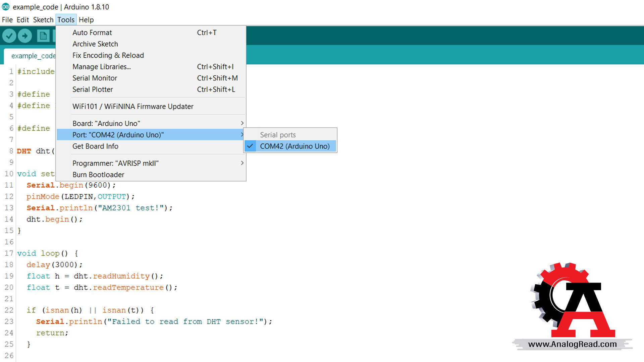This screenshot has height=362, width=644.
Task: Select Fix Encoding & Reload
Action: pyautogui.click(x=151, y=55)
